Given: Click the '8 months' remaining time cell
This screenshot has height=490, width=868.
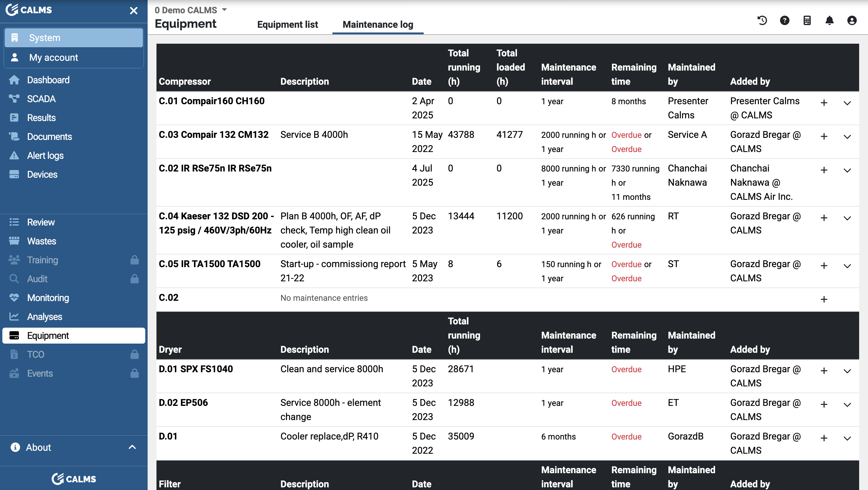Looking at the screenshot, I should coord(629,101).
